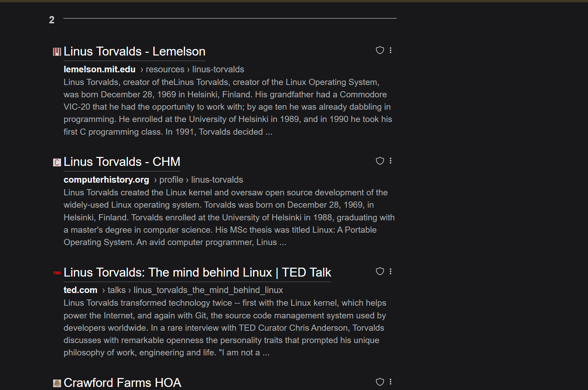Click the shield icon for the Lemelson result
Viewport: 588px width, 390px height.
point(380,50)
